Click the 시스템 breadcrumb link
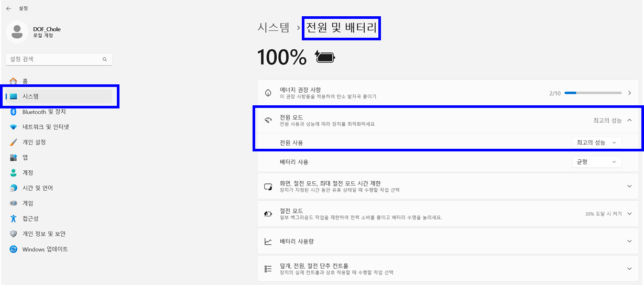The height and width of the screenshot is (285, 644). coord(273,28)
